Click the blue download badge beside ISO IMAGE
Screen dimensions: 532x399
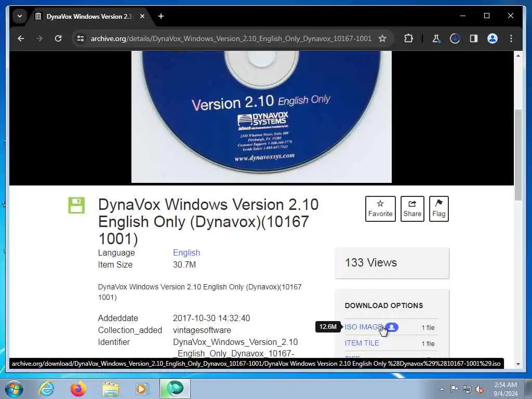(x=392, y=327)
